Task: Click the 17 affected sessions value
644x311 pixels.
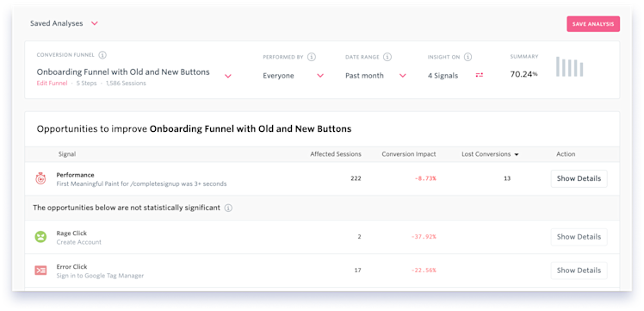Action: pyautogui.click(x=358, y=271)
